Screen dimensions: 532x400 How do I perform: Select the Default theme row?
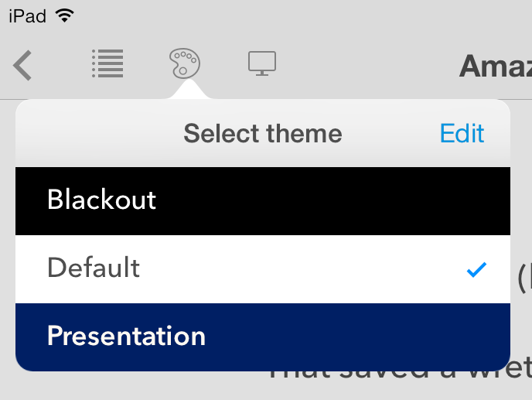click(x=263, y=269)
